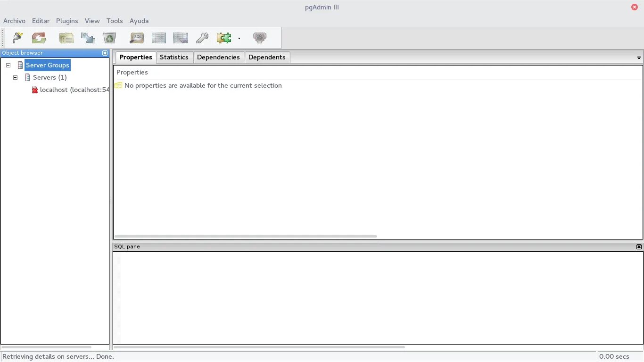Select the Servers (1) tree item
644x362 pixels.
50,77
